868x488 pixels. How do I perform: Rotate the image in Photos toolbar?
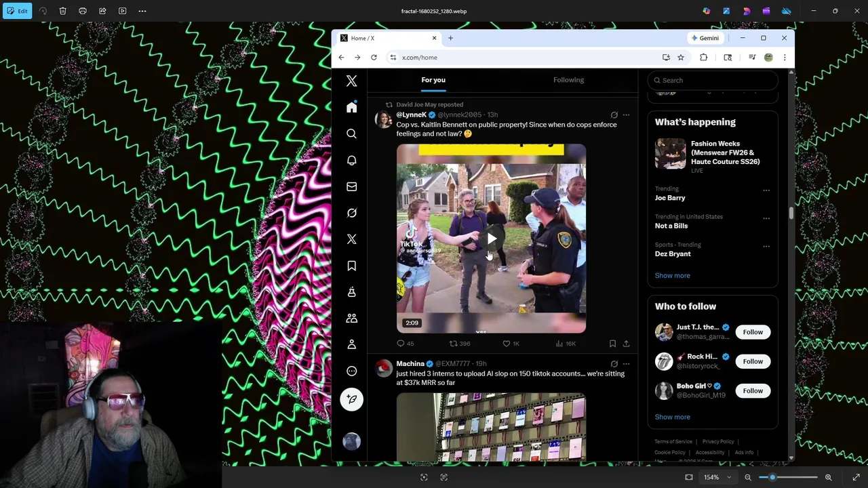click(43, 11)
